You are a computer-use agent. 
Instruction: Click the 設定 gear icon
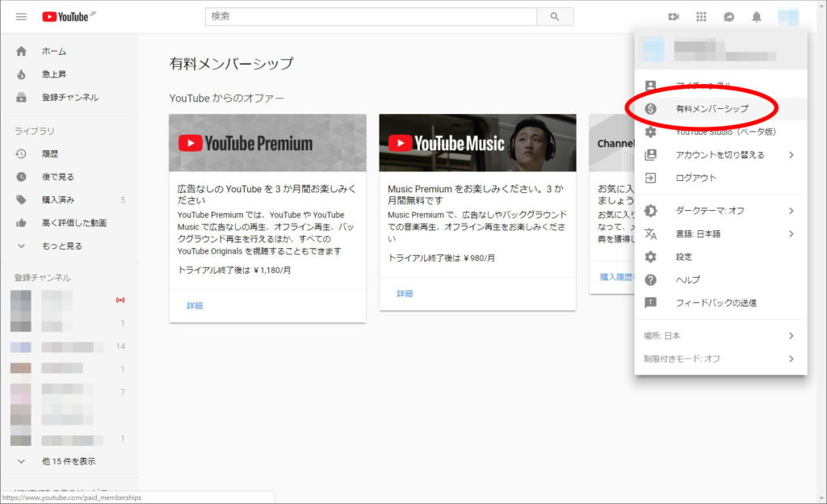pos(651,257)
